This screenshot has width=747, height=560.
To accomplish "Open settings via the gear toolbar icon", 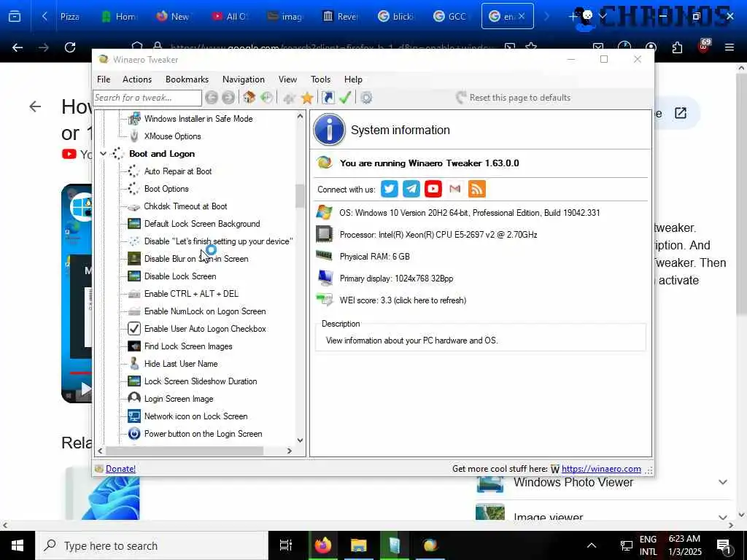I will [x=366, y=98].
